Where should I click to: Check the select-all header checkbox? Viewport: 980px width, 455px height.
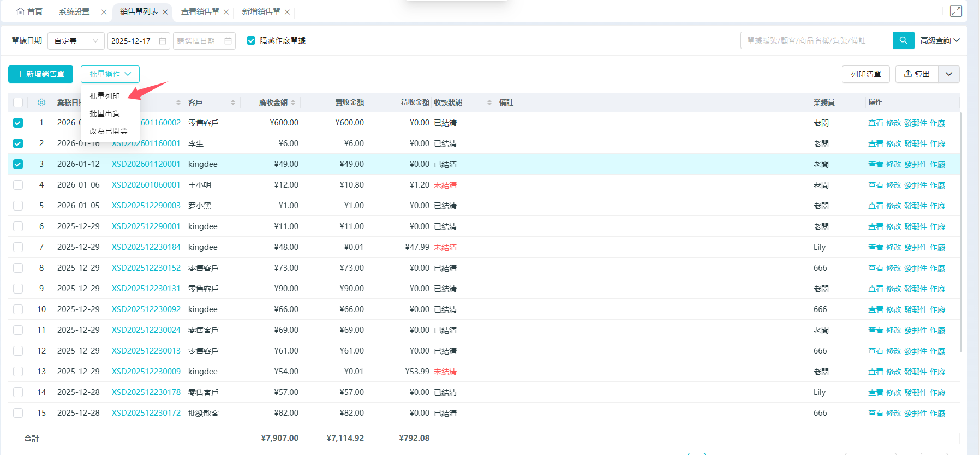click(18, 103)
